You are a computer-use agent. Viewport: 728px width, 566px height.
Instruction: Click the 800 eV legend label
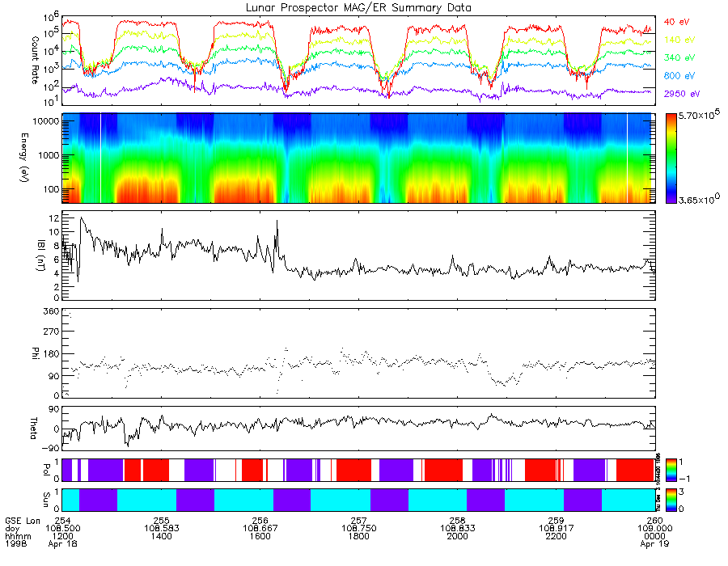pos(679,76)
